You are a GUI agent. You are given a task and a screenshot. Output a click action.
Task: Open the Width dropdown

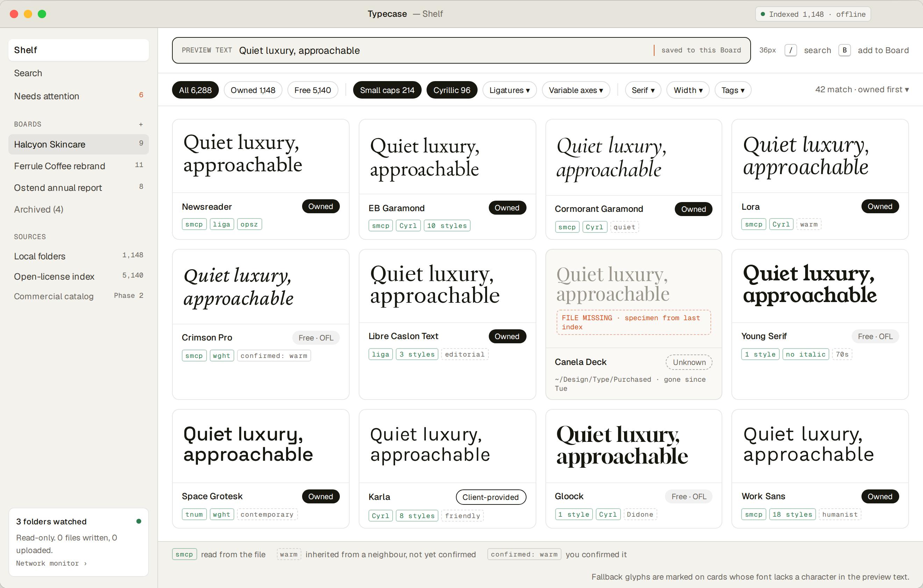(688, 90)
